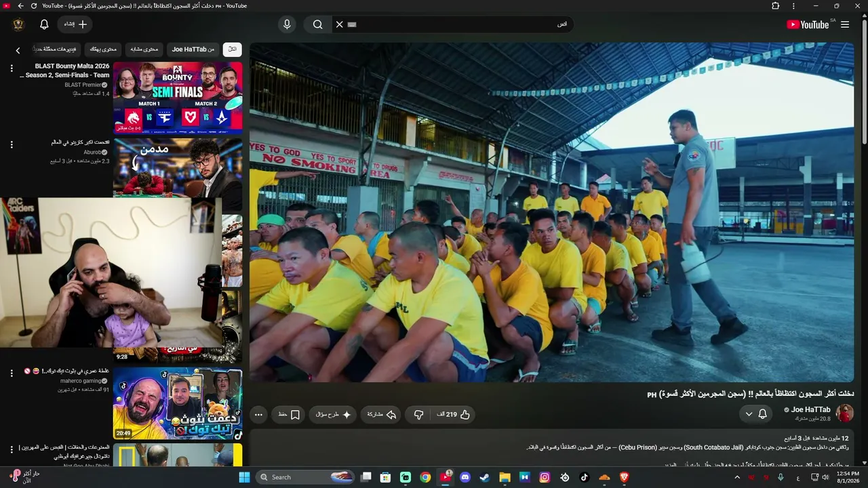Select the 'محتوى مشابه' filter chip
Image resolution: width=868 pixels, height=488 pixels.
pyautogui.click(x=144, y=49)
